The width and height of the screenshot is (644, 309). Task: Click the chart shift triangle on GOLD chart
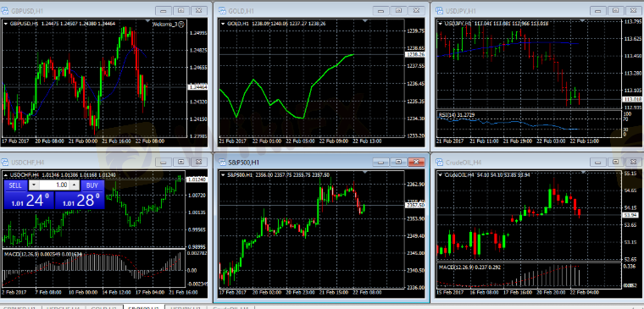coord(365,20)
